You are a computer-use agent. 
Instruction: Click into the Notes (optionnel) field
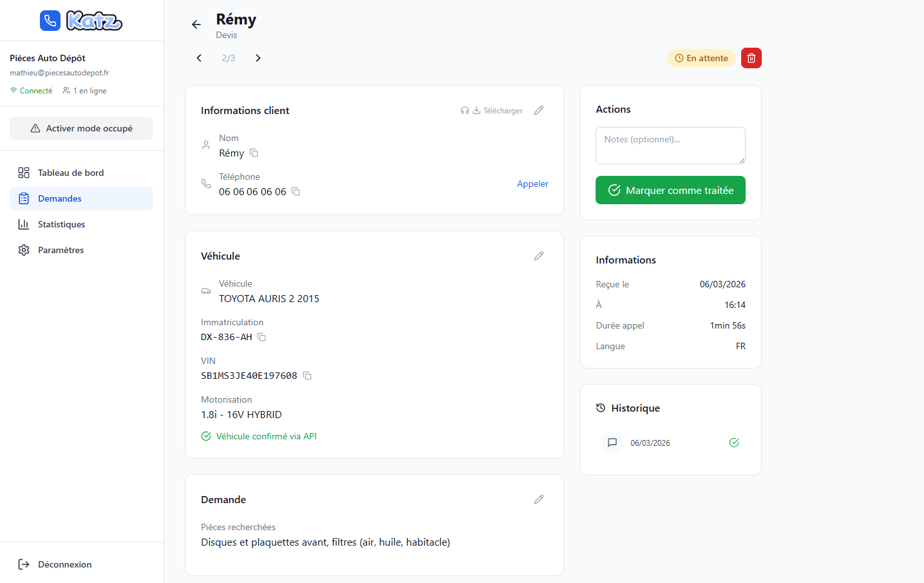point(670,146)
